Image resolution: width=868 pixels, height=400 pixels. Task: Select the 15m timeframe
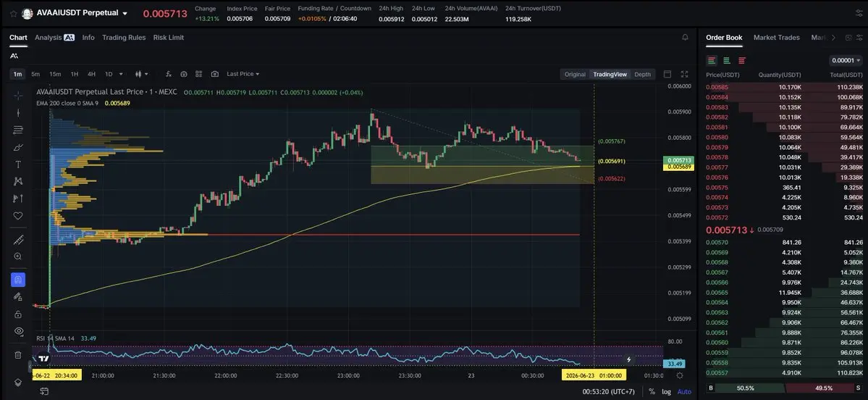tap(55, 74)
